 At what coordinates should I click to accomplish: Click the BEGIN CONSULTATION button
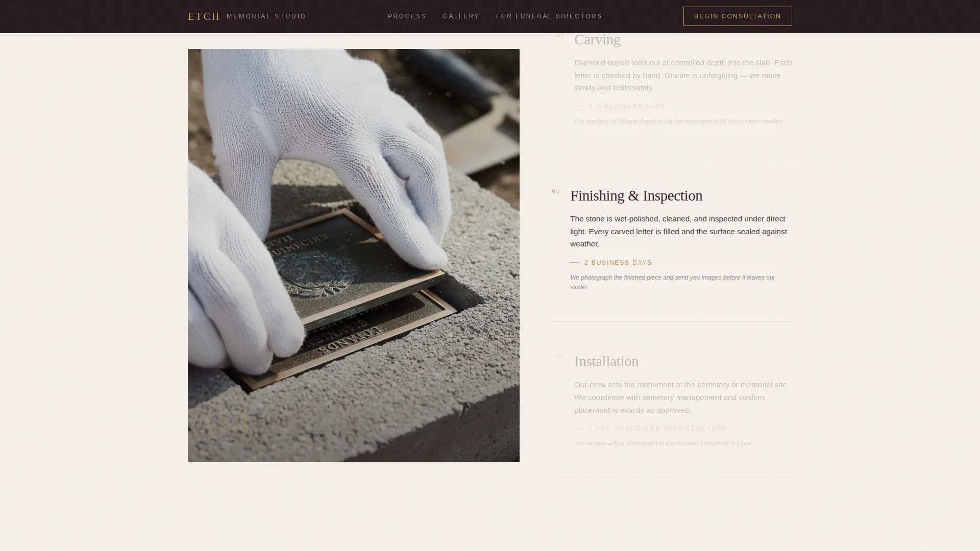coord(737,16)
